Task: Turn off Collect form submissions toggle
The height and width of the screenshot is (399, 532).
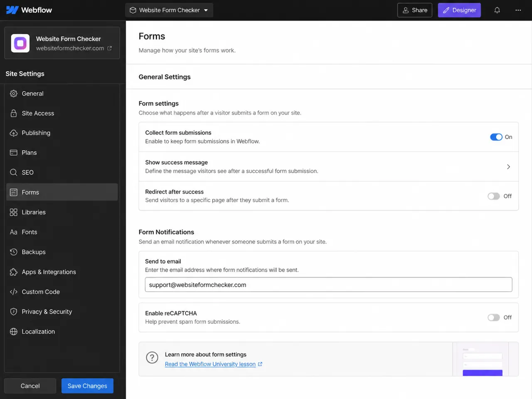Action: 496,137
